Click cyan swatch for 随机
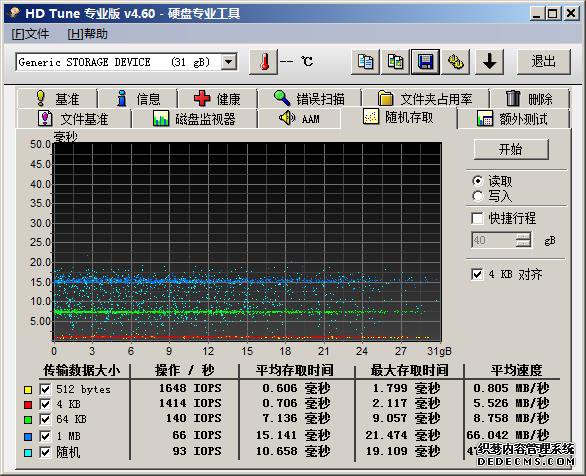The image size is (586, 476). coord(28,452)
